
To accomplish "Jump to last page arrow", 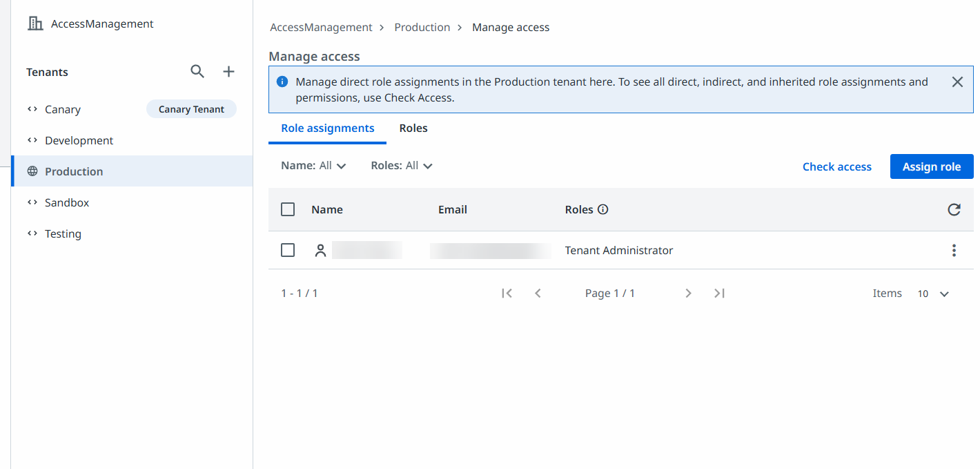I will [x=719, y=294].
